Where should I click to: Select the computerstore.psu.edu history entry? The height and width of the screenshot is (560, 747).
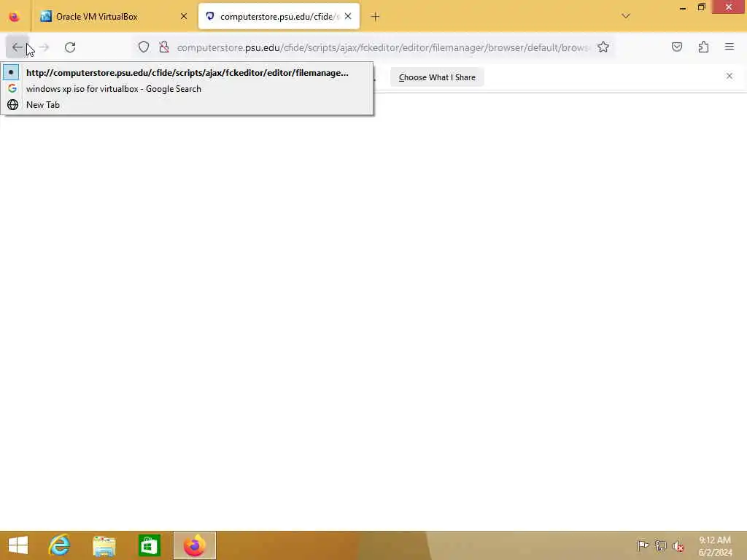point(187,73)
